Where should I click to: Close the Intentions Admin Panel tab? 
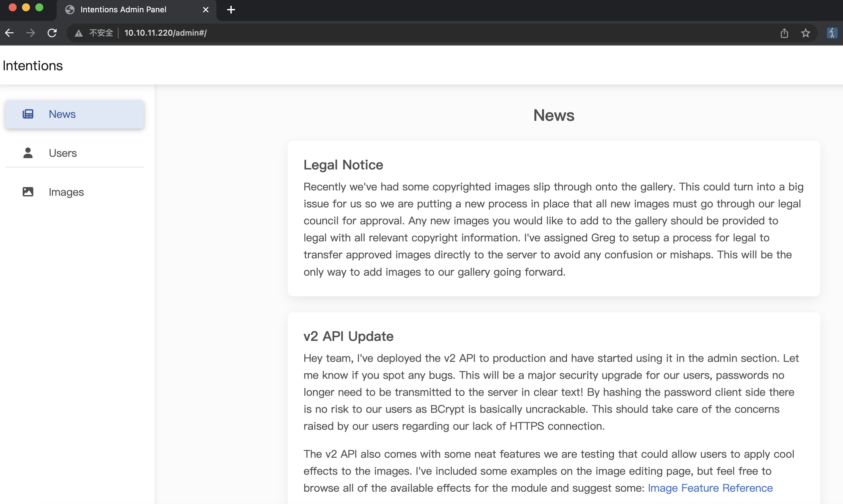[205, 10]
